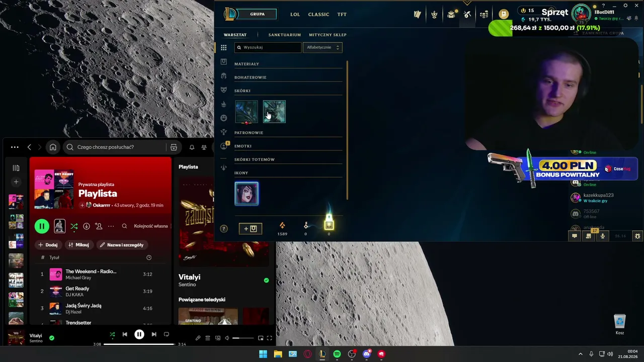
Task: Search within the playlist tracks
Action: [124, 226]
